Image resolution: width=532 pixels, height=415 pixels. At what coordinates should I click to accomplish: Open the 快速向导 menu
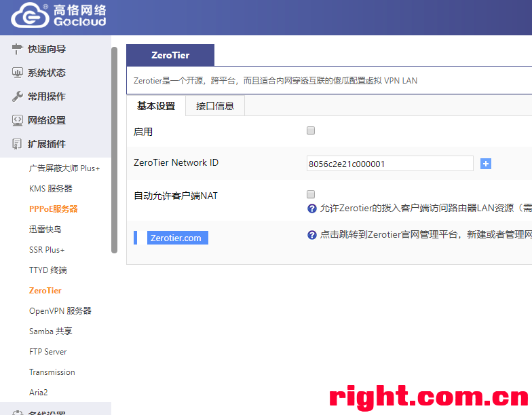(x=47, y=49)
